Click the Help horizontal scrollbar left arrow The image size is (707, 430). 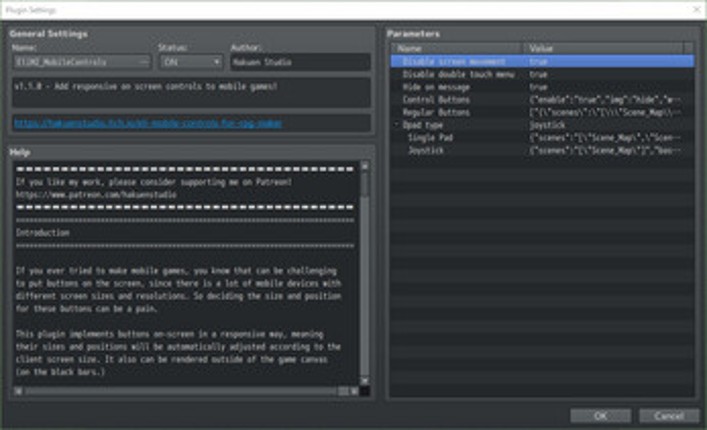click(18, 391)
